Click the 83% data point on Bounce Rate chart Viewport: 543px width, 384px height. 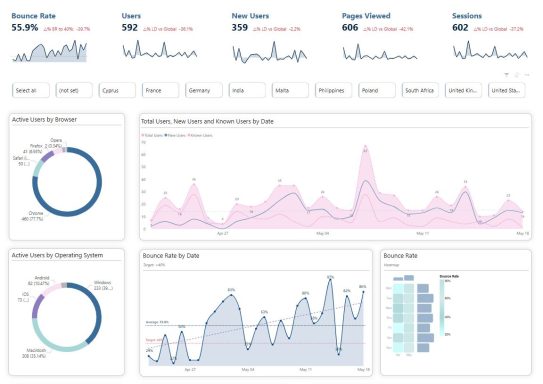click(232, 294)
